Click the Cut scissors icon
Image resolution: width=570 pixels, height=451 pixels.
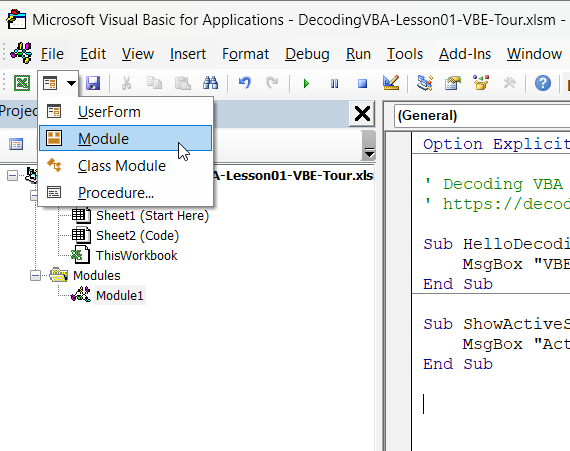point(126,83)
